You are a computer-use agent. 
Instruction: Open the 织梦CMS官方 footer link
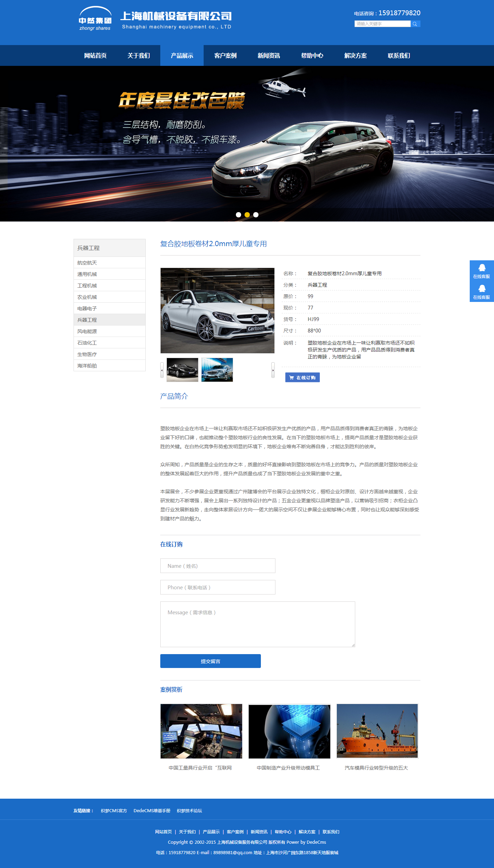114,810
